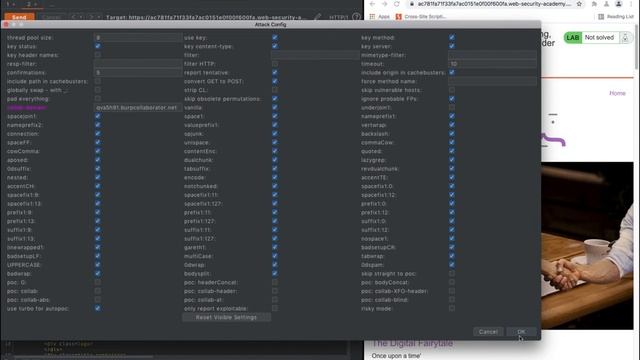Reload the web-security-academy page

[397, 4]
